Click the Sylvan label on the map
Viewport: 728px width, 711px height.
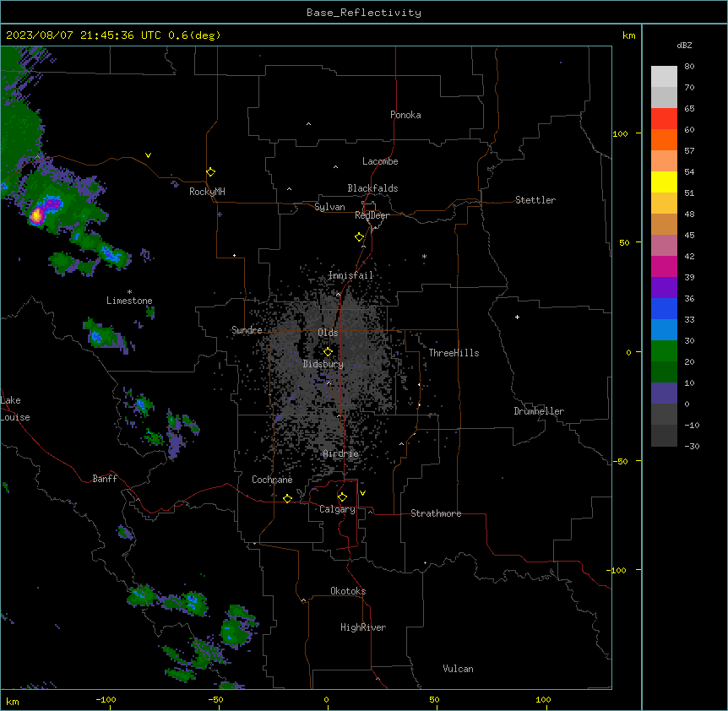pos(329,207)
